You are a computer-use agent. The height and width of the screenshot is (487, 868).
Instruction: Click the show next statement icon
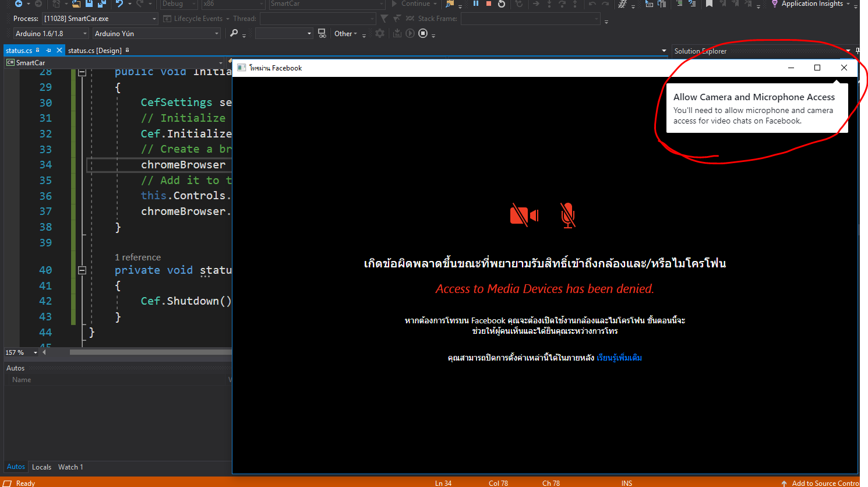click(536, 3)
